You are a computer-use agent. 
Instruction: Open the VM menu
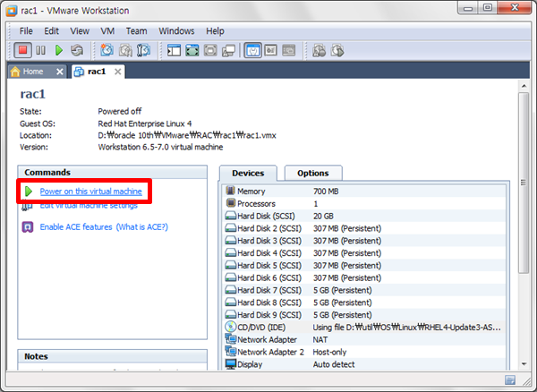point(107,31)
